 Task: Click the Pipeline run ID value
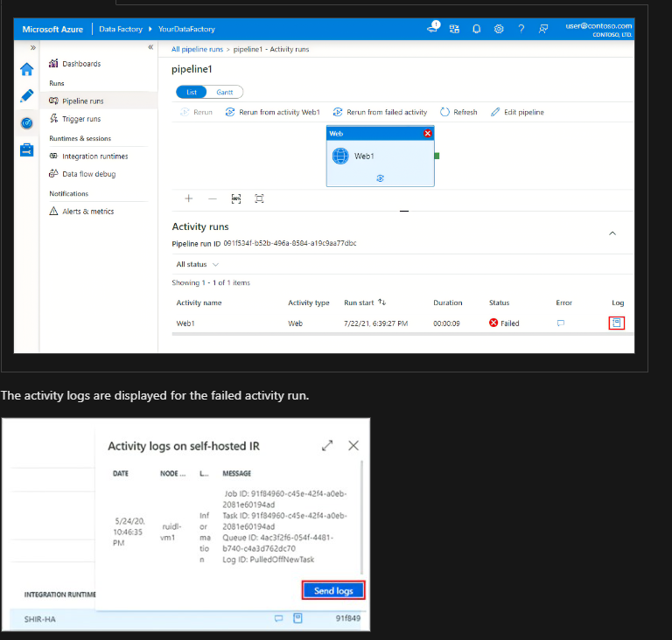290,243
